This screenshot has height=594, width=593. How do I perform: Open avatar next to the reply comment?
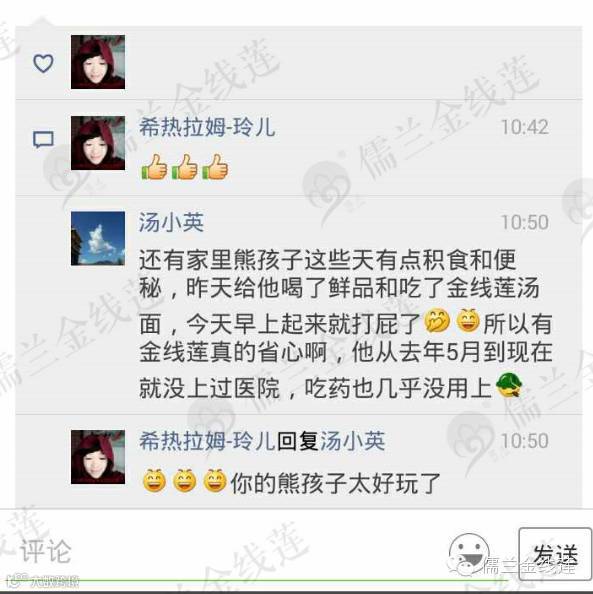98,457
